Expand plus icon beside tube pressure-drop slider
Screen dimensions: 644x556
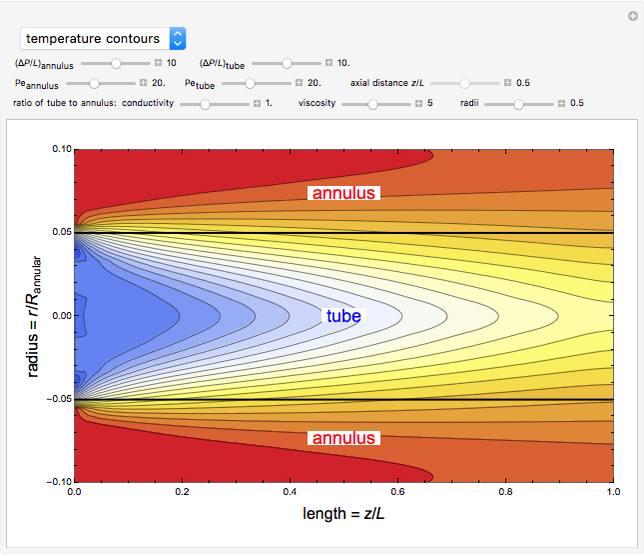pos(329,63)
